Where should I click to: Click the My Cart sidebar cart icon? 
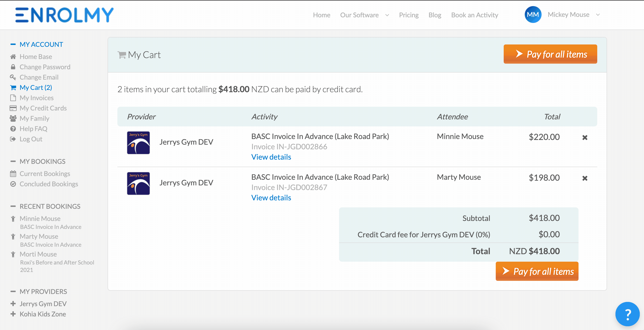(x=13, y=88)
